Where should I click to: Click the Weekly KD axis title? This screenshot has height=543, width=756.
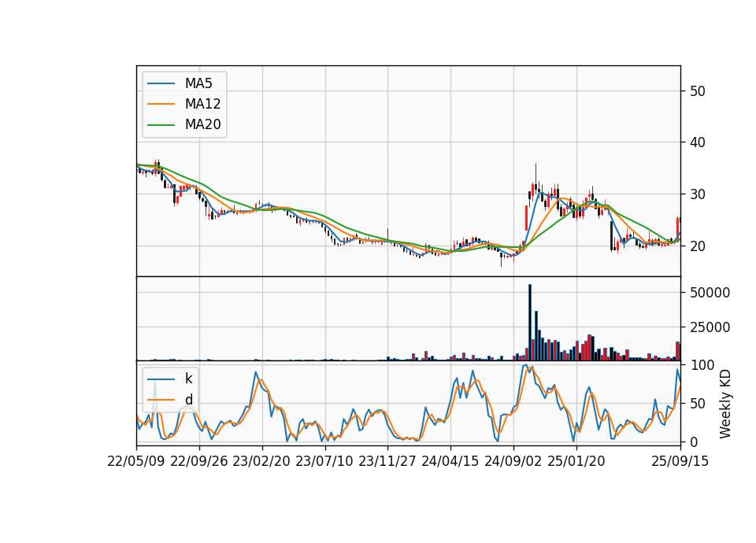725,404
